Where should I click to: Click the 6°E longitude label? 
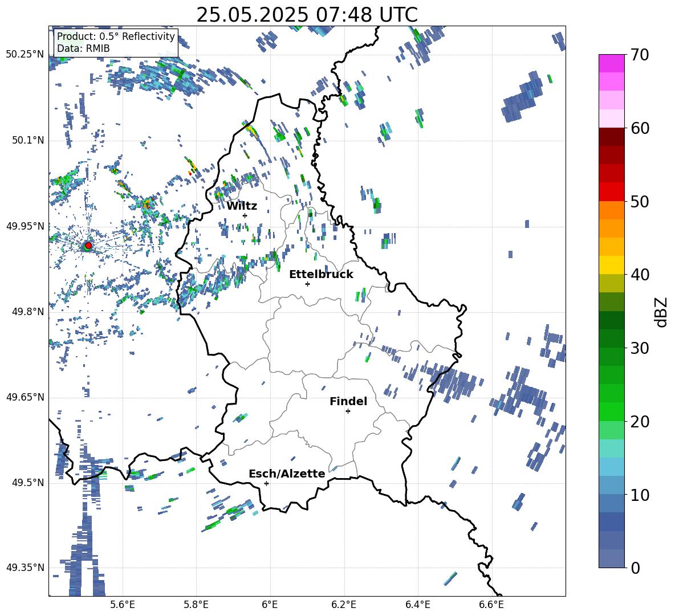tap(270, 605)
